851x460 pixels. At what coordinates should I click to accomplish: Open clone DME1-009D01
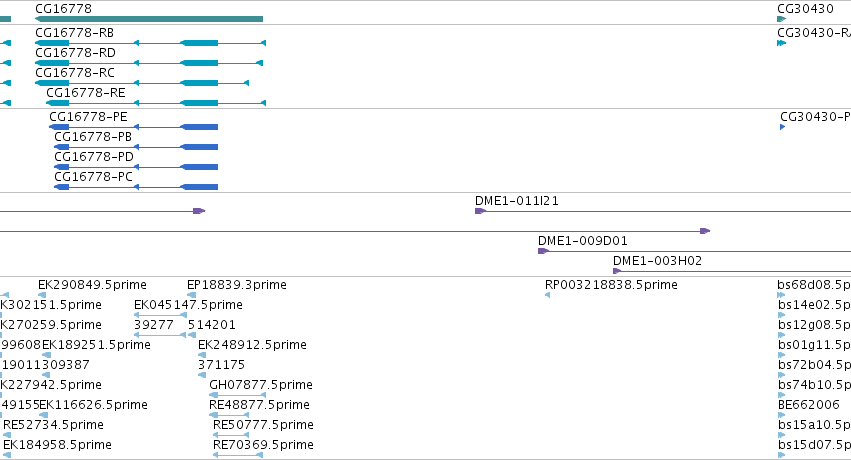[x=582, y=241]
